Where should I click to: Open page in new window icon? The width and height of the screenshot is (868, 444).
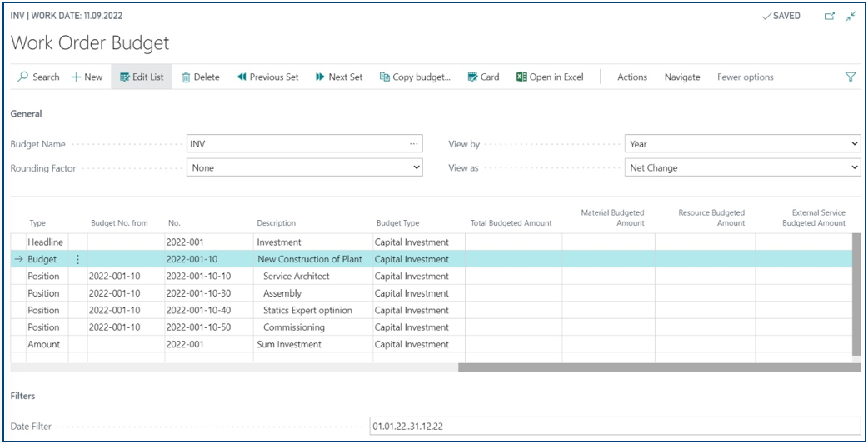click(829, 17)
